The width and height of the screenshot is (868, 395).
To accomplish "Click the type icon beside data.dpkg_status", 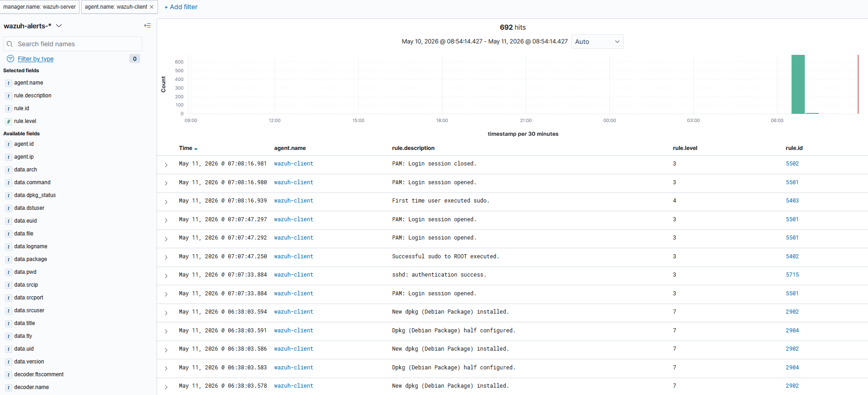I will [x=9, y=196].
